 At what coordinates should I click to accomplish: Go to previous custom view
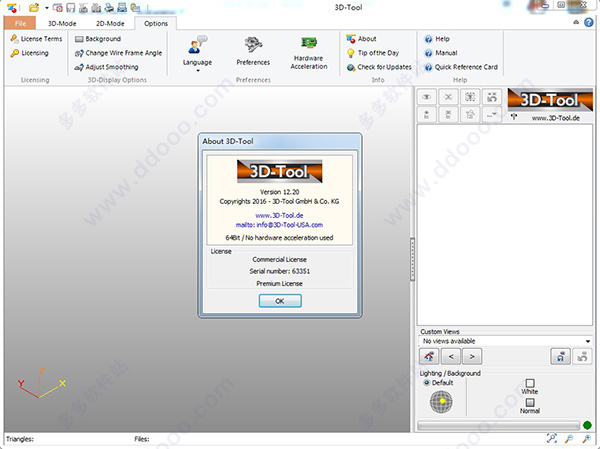coord(451,357)
